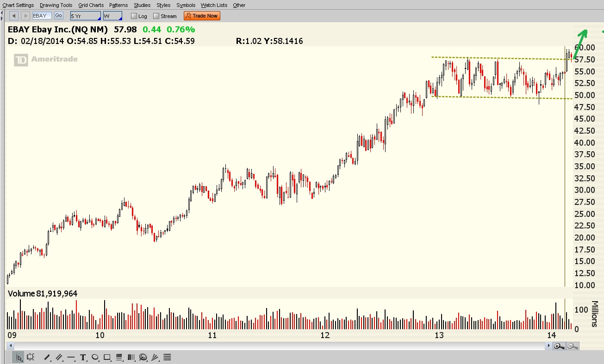Viewport: 604px width, 364px height.
Task: Activate the text annotation tool
Action: pyautogui.click(x=83, y=357)
